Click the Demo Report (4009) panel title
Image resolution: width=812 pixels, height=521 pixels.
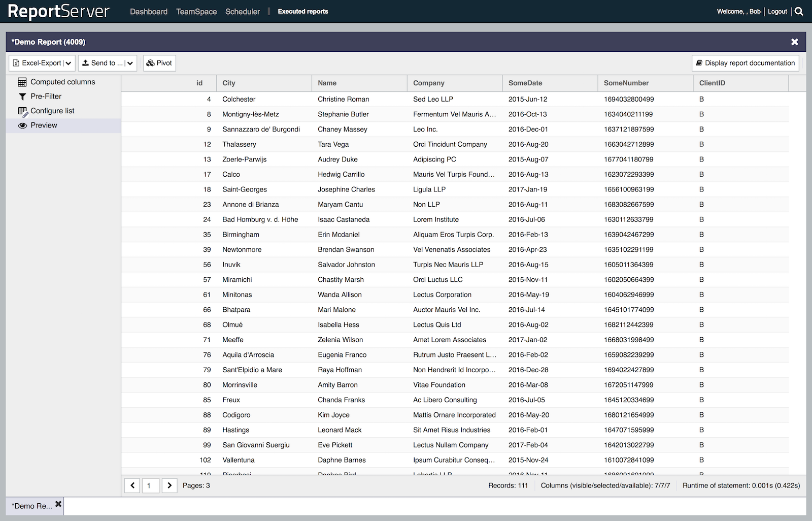(x=48, y=42)
